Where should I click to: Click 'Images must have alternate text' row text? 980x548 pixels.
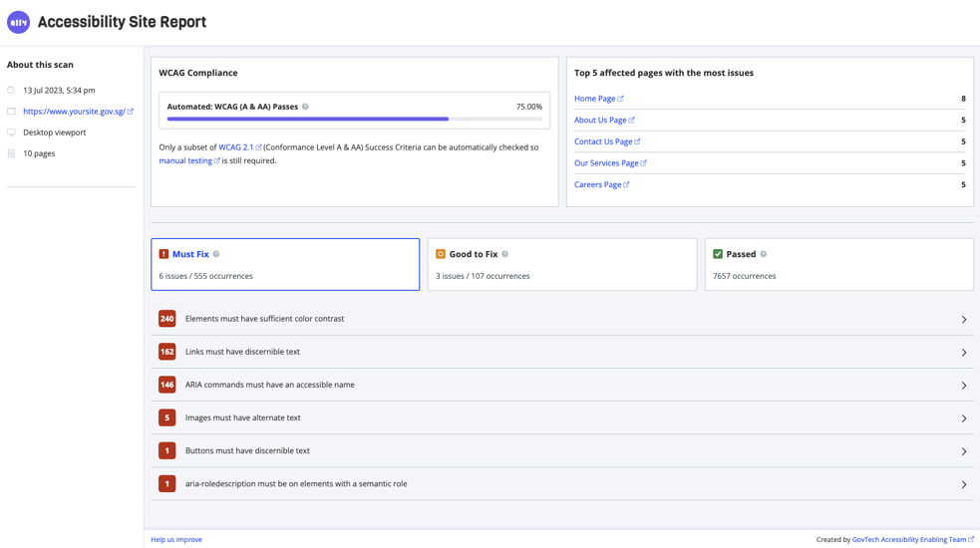pyautogui.click(x=242, y=417)
